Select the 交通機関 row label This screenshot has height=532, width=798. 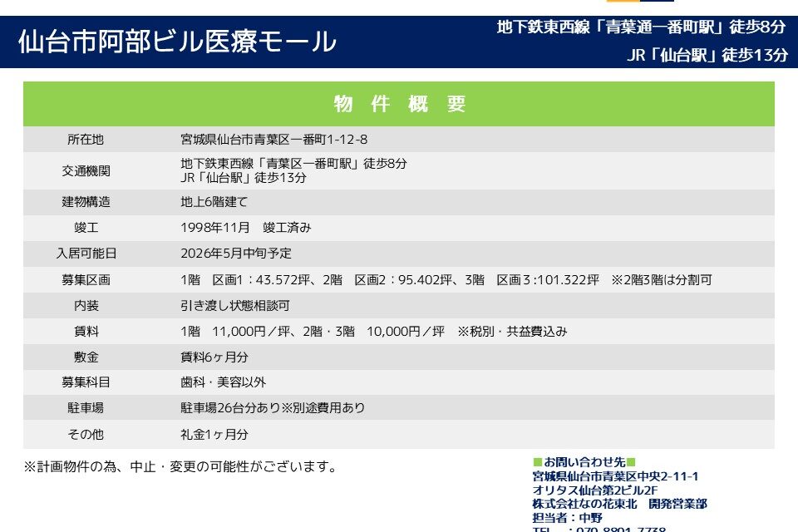click(86, 170)
